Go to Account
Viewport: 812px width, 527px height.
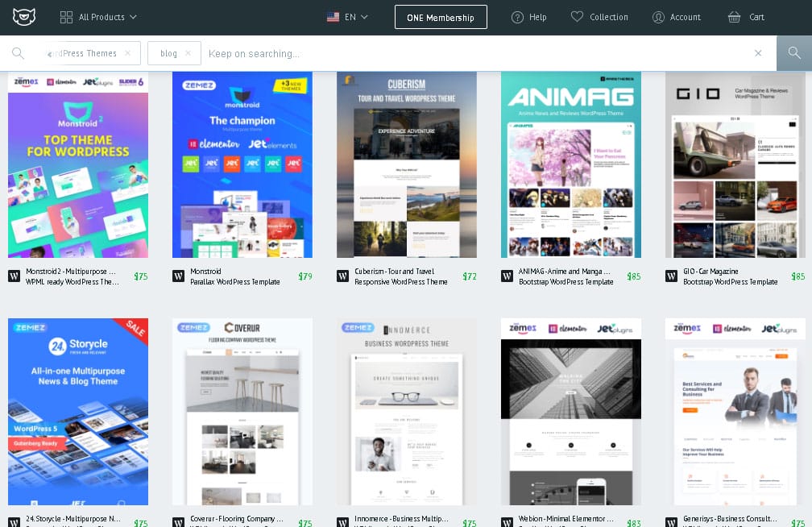coord(677,17)
